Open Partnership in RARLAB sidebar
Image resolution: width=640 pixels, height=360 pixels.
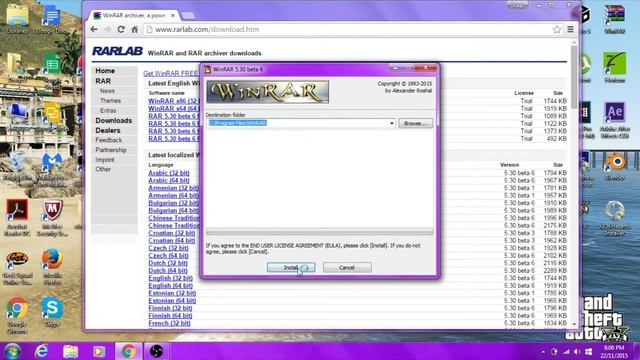111,150
